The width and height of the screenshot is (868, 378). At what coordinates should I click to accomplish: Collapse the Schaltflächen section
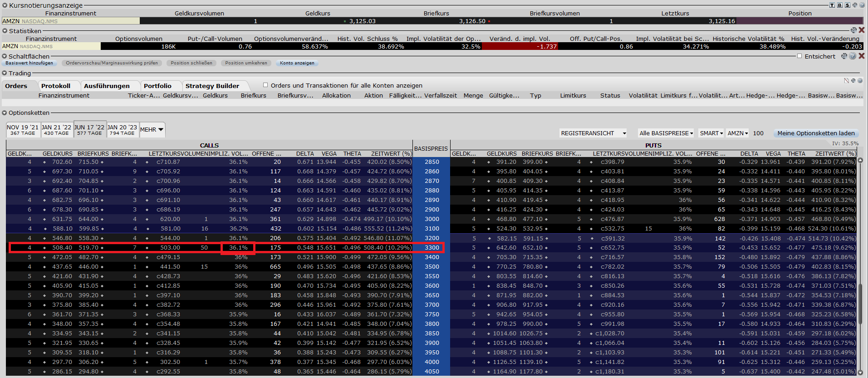tap(5, 56)
